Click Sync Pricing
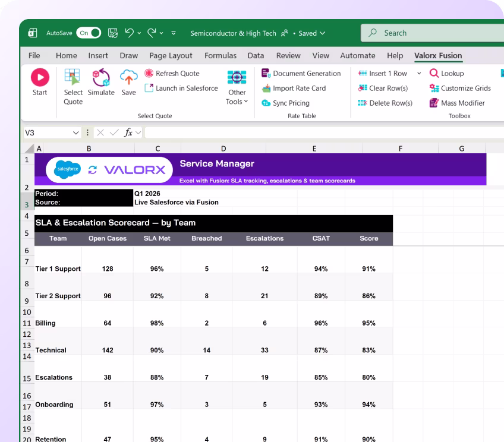504x442 pixels. click(x=285, y=103)
